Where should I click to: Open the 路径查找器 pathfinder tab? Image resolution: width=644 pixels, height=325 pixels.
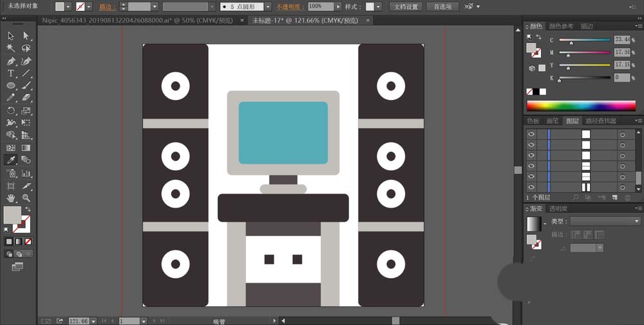point(601,121)
